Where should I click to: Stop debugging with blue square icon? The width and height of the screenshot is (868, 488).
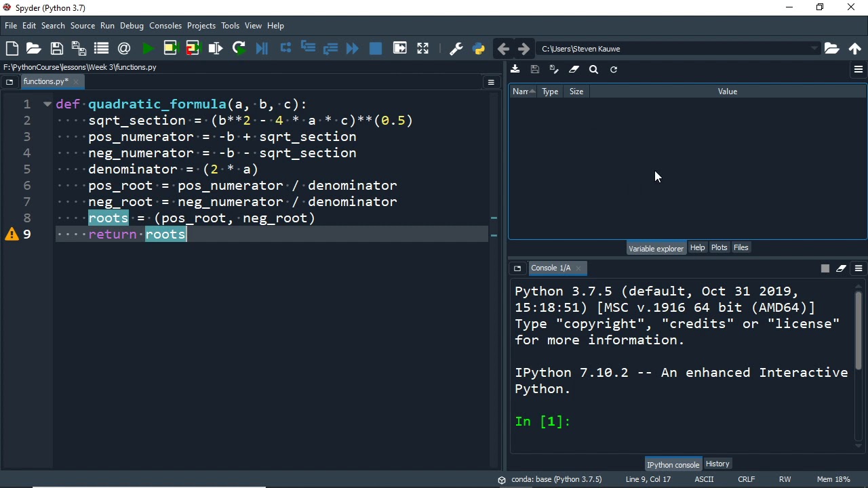(x=376, y=49)
